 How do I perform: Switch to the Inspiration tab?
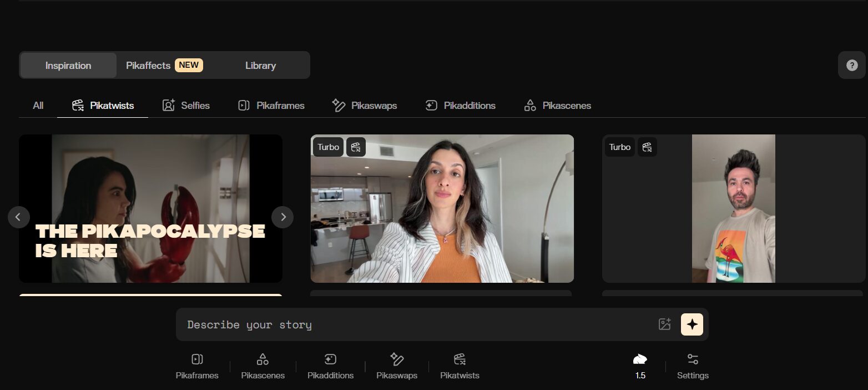click(x=68, y=65)
